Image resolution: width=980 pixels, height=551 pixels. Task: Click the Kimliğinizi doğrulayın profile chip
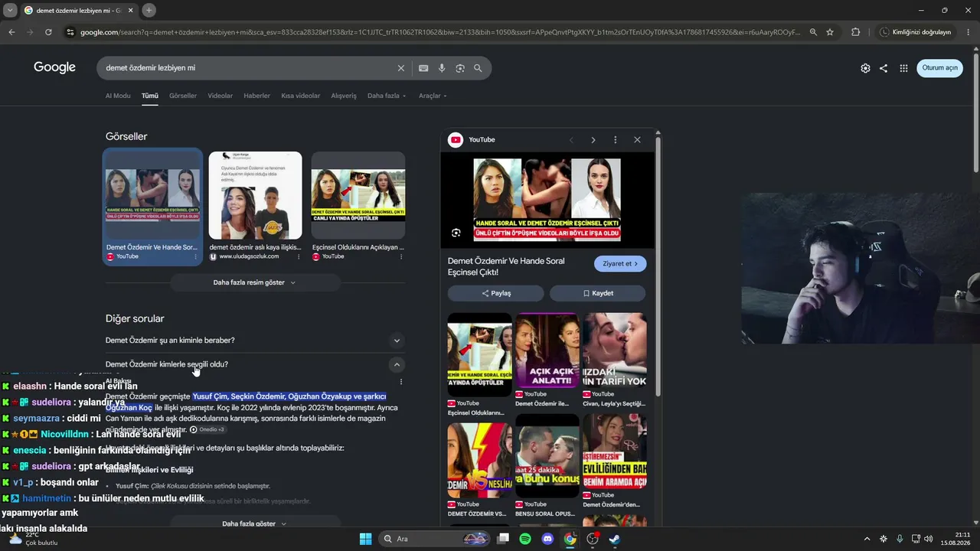tap(916, 32)
